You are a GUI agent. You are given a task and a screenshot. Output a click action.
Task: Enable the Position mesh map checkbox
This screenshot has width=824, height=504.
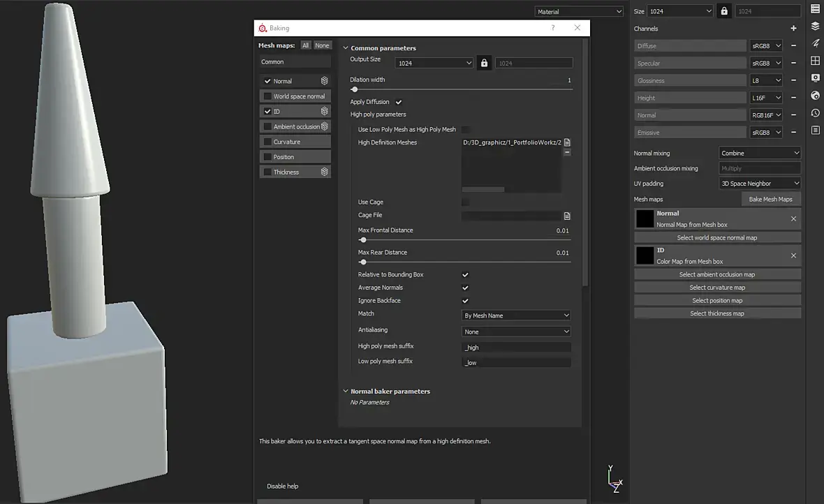click(x=267, y=156)
